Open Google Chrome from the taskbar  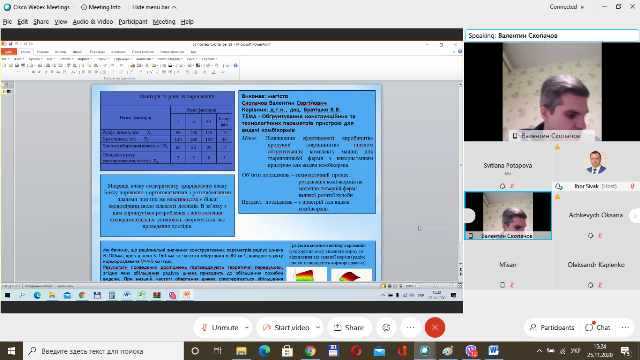click(310, 351)
